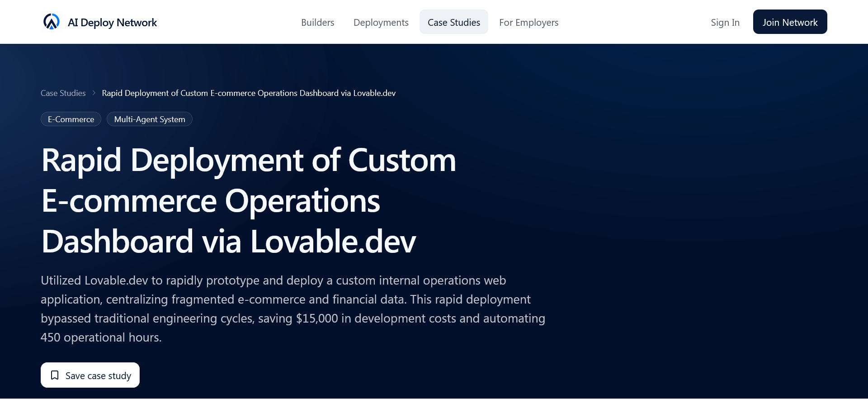Viewport: 868px width, 399px height.
Task: Go to the Deployments nav item
Action: point(381,22)
